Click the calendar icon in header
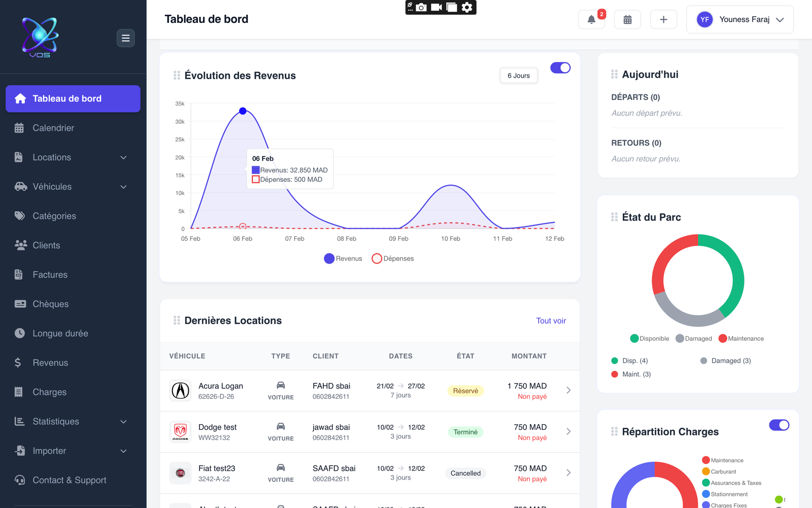The height and width of the screenshot is (508, 812). (627, 20)
